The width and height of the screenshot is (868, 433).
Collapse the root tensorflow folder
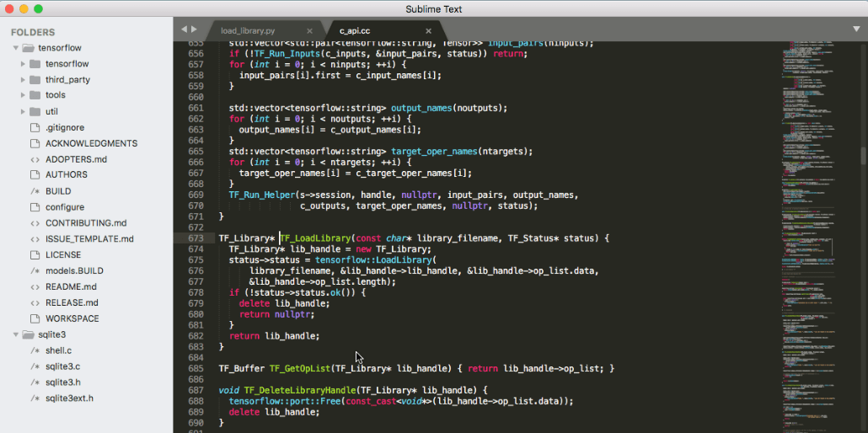tap(16, 48)
